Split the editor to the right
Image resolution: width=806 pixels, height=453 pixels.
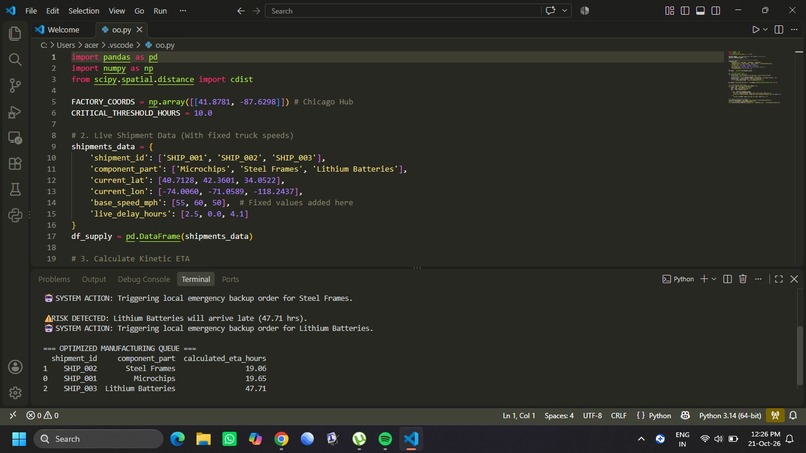click(779, 30)
